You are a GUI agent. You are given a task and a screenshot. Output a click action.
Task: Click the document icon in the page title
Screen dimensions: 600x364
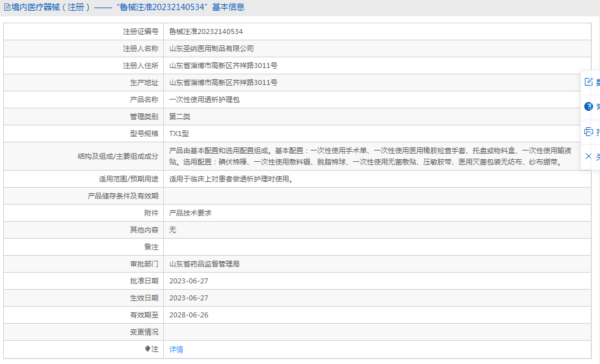(x=7, y=8)
